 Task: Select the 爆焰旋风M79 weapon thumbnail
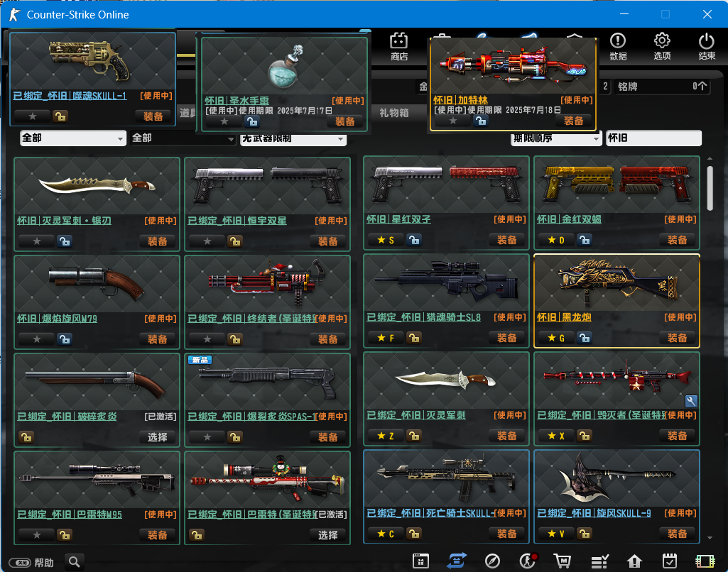click(x=97, y=283)
